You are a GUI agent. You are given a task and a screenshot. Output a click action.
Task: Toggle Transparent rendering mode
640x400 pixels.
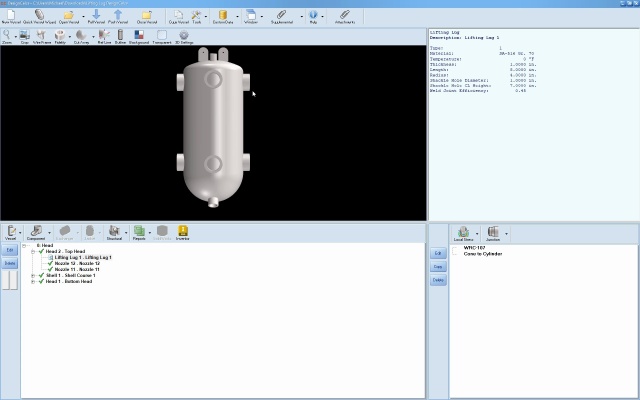click(161, 36)
